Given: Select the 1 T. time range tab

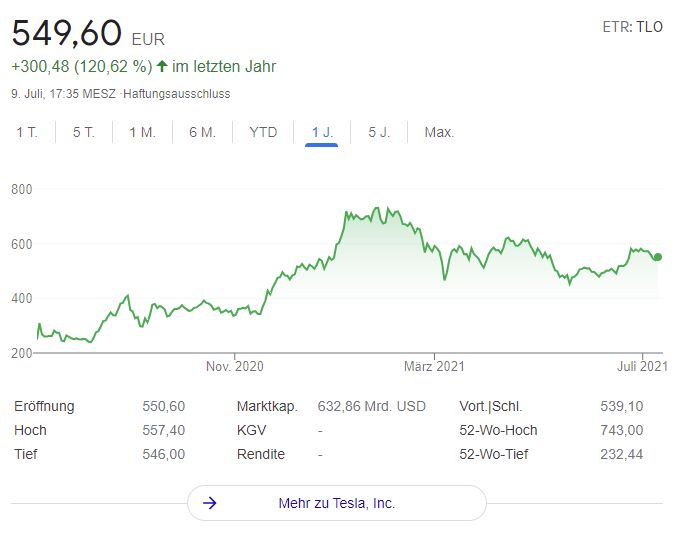Looking at the screenshot, I should pos(27,132).
